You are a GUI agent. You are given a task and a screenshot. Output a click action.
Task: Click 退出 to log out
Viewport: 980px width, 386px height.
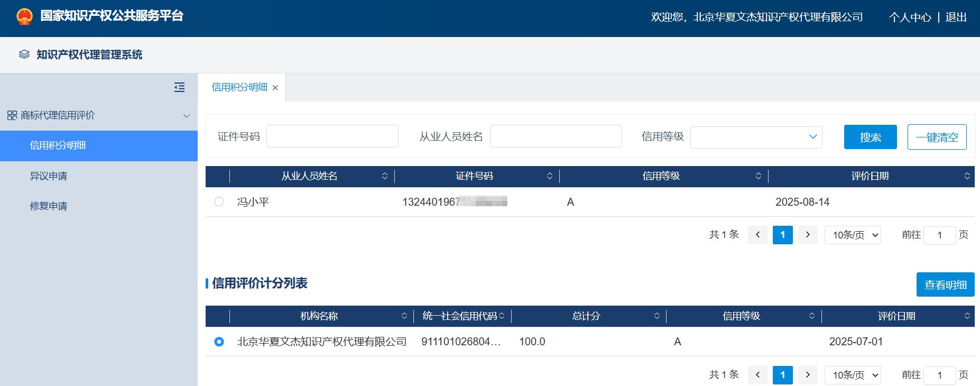pos(956,17)
